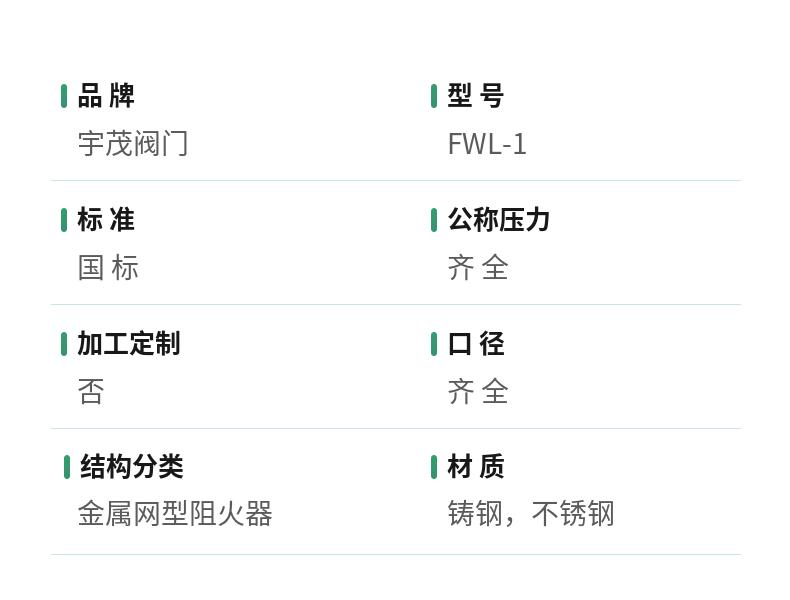
Task: Click the 加工定制 label
Action: point(129,344)
